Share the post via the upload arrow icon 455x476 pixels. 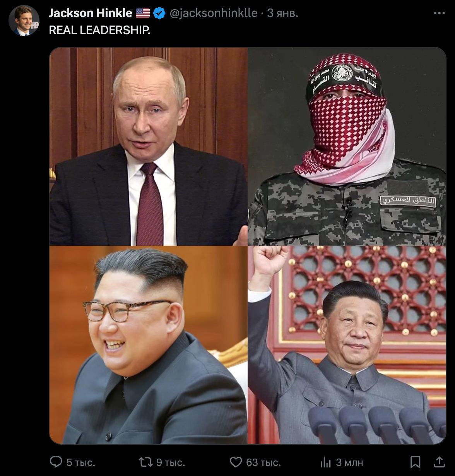[439, 462]
